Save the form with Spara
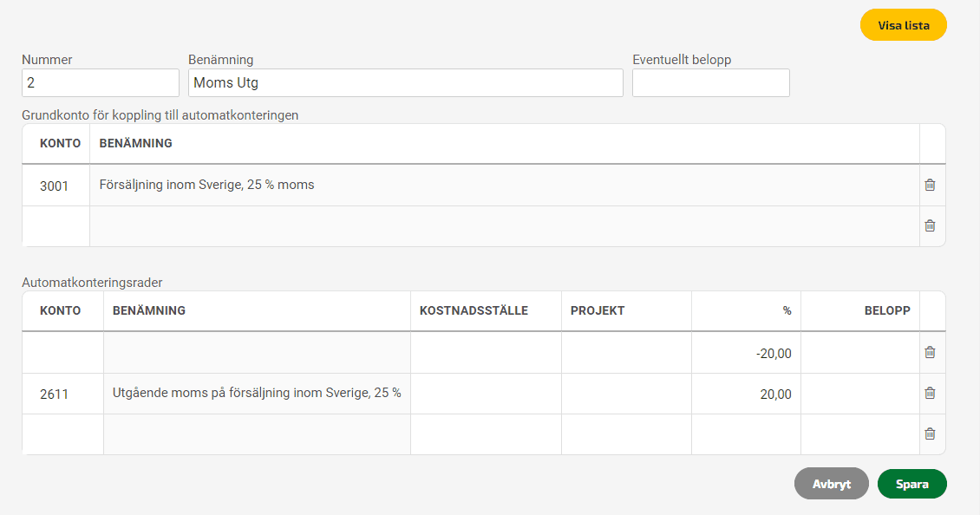Viewport: 980px width, 515px height. (911, 484)
